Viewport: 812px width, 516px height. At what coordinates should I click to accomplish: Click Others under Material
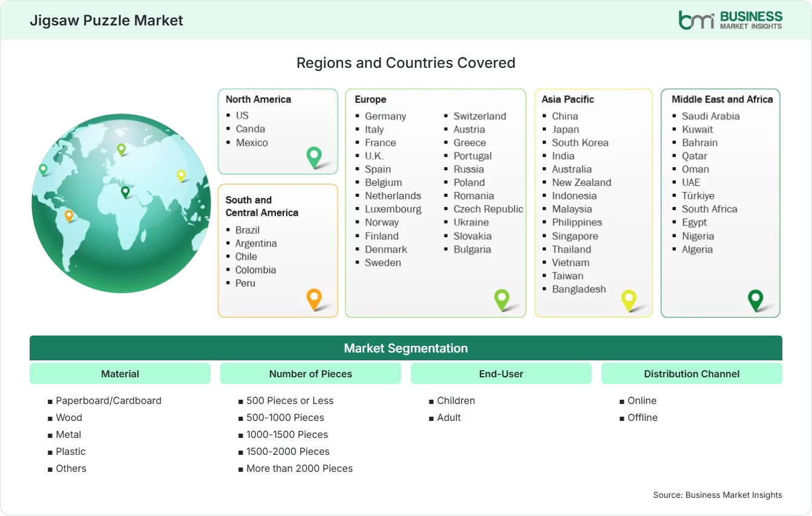(71, 468)
